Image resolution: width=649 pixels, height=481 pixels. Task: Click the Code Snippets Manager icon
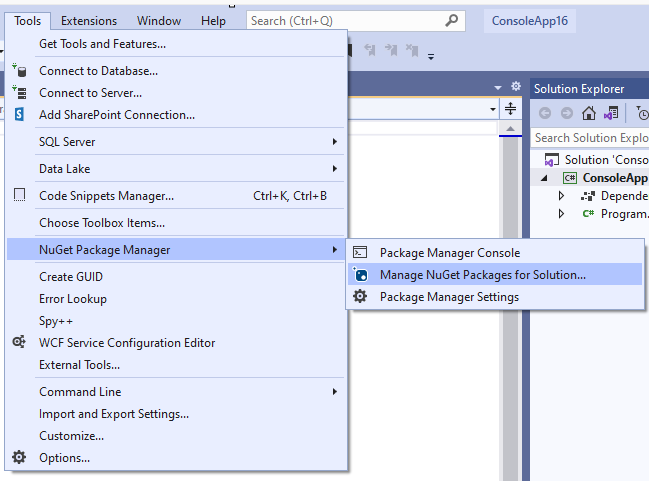pyautogui.click(x=19, y=195)
